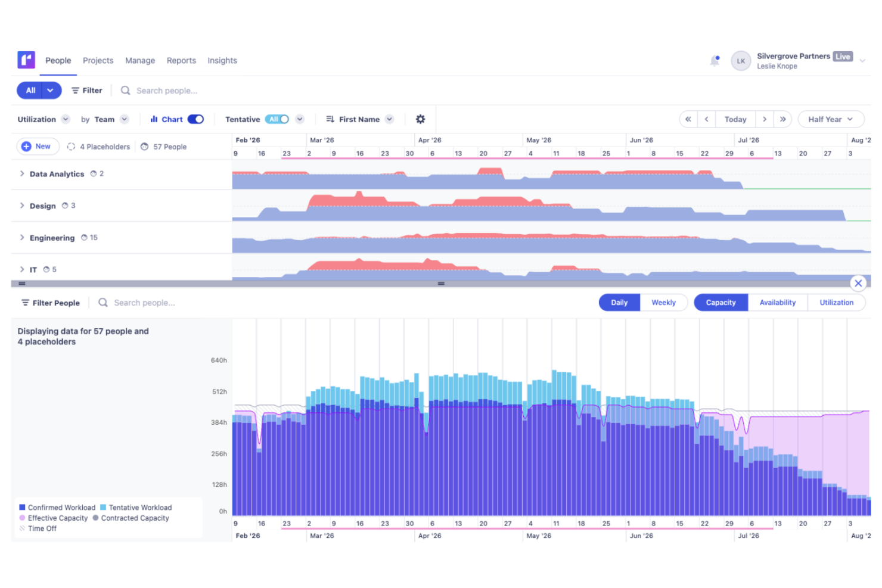
Task: Open the Half Year range dropdown
Action: click(830, 119)
